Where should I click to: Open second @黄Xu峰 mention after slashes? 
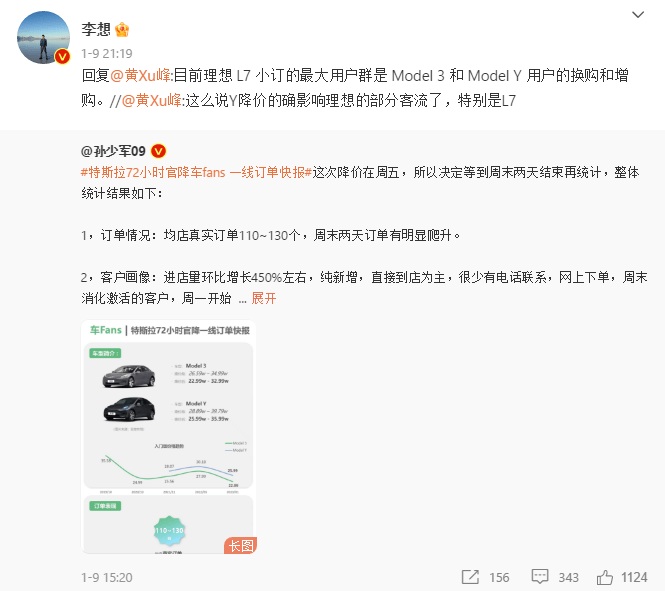152,100
